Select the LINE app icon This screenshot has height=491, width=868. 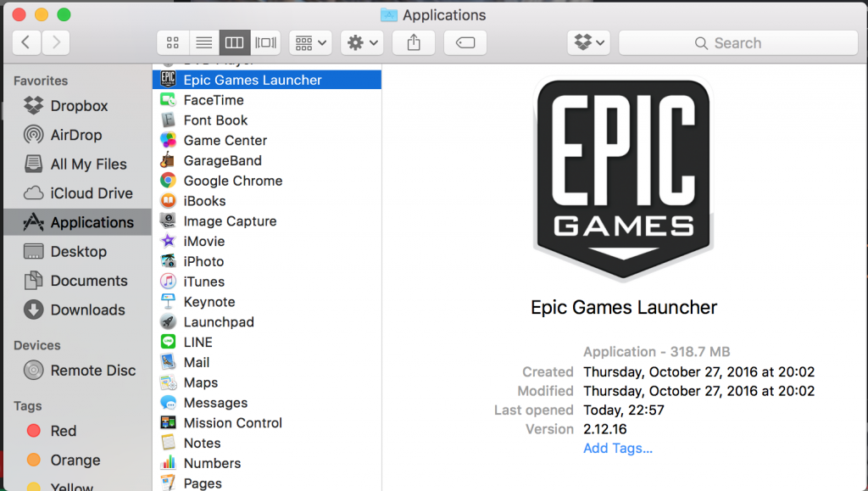click(169, 342)
